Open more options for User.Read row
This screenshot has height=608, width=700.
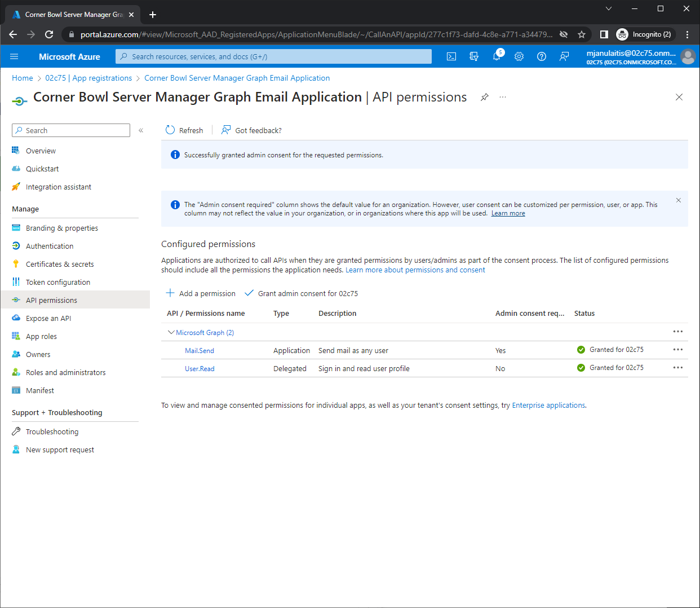click(x=677, y=368)
